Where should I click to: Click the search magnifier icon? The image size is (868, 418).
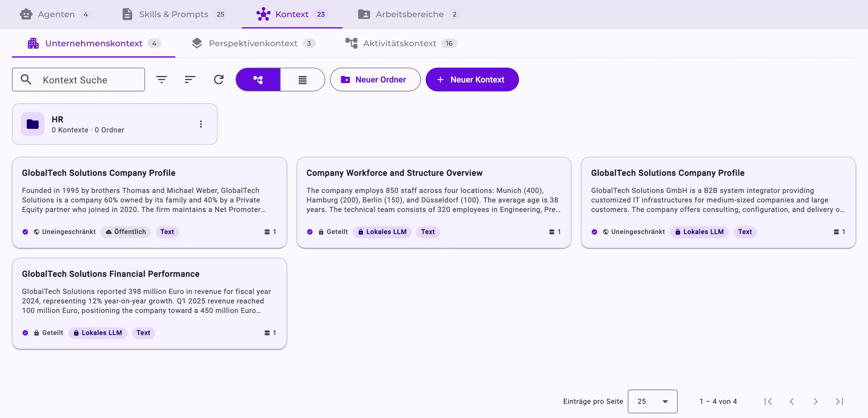pyautogui.click(x=26, y=79)
